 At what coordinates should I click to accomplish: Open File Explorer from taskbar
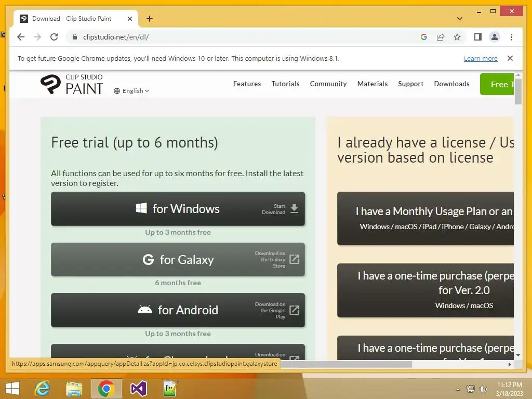pos(74,389)
